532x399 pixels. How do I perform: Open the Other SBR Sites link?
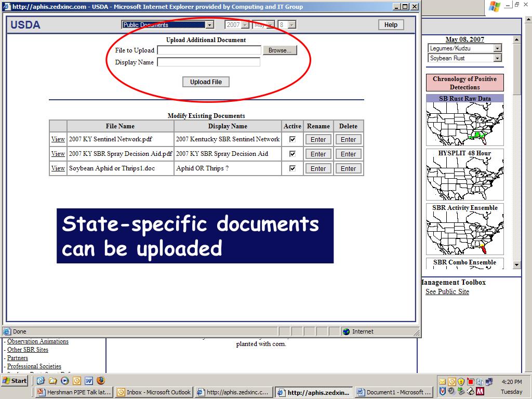pyautogui.click(x=28, y=350)
